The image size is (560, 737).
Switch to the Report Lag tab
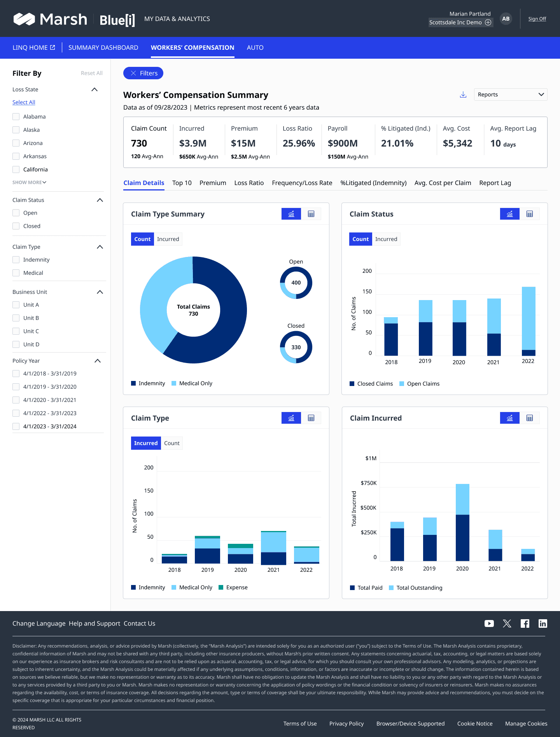pyautogui.click(x=495, y=183)
